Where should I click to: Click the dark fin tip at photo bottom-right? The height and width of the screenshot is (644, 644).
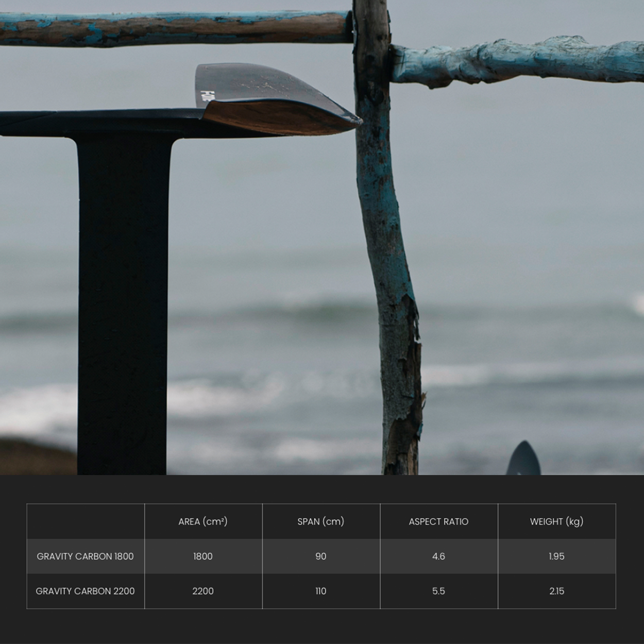tap(523, 460)
